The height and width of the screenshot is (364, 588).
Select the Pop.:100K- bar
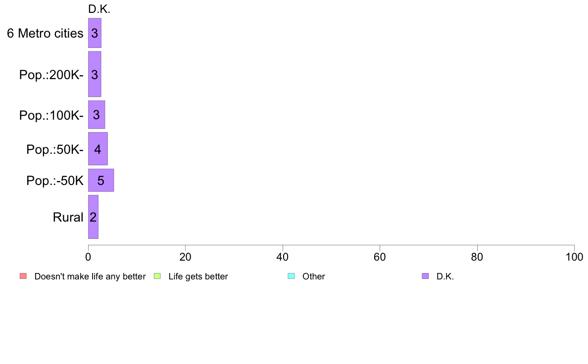pos(97,115)
